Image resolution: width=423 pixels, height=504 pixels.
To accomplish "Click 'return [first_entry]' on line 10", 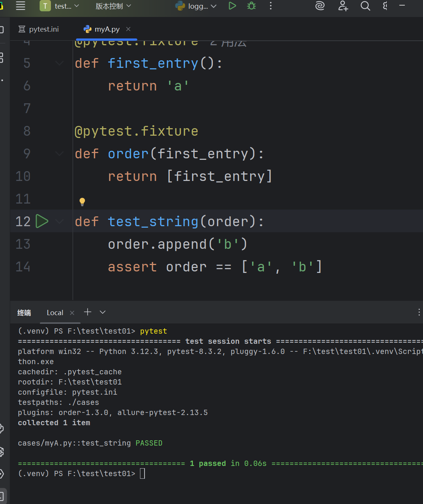I will [190, 176].
